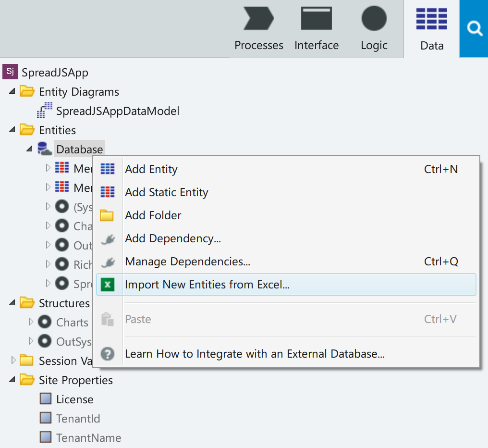Click the Session Va... folder icon
Screen dimensions: 488x448
[27, 360]
